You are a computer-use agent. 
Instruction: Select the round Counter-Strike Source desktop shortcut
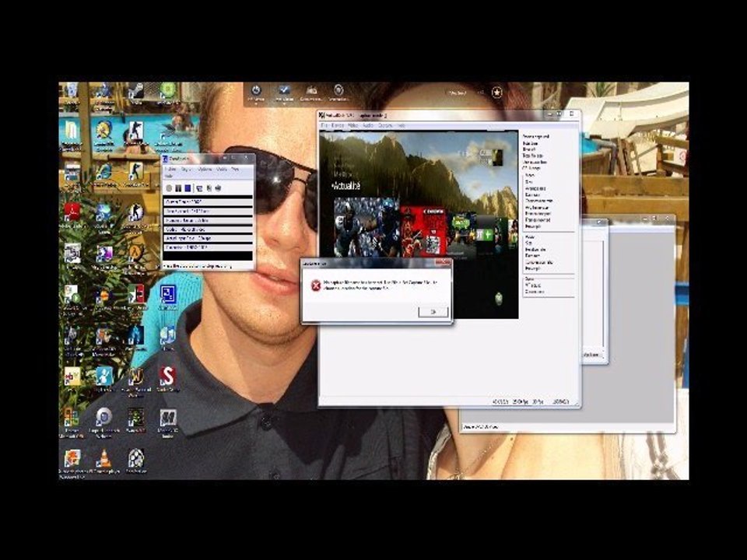pyautogui.click(x=135, y=212)
